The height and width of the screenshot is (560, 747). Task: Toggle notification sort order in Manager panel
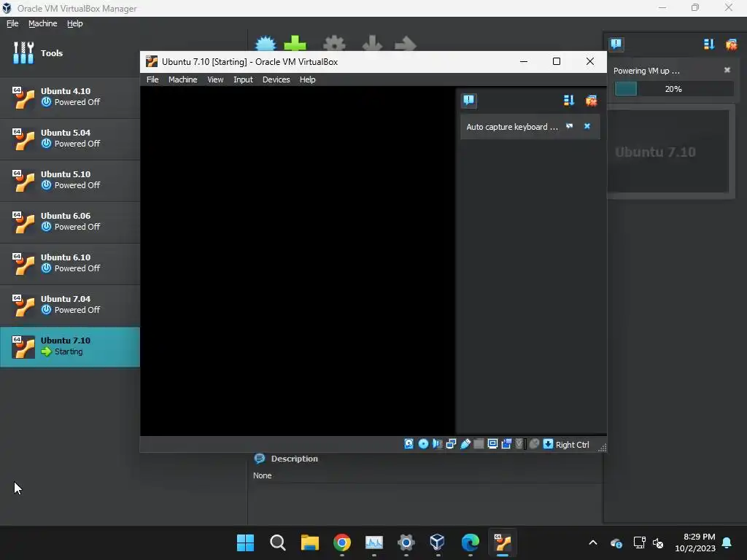709,44
